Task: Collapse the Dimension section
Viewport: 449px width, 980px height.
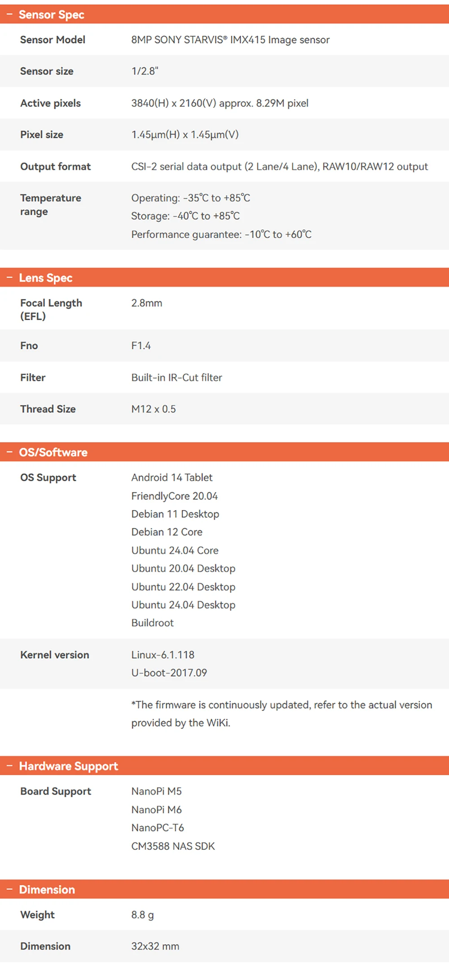Action: [x=224, y=889]
